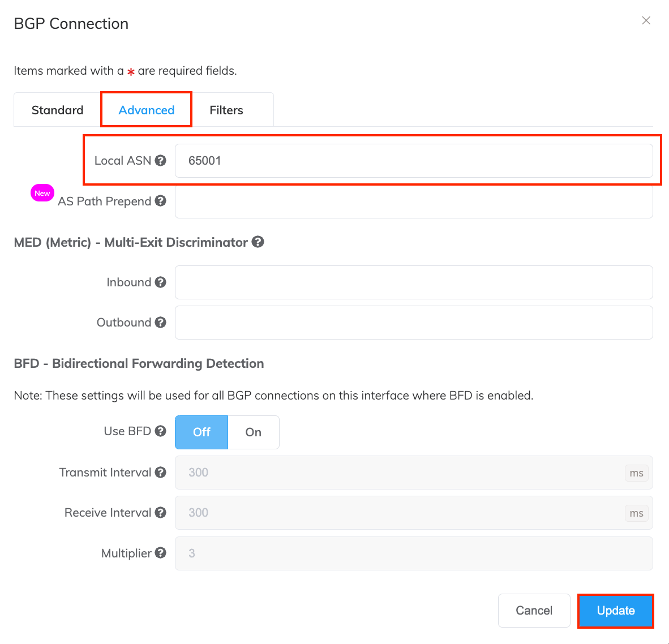This screenshot has height=644, width=669.
Task: Click the Inbound help question icon
Action: [x=160, y=282]
